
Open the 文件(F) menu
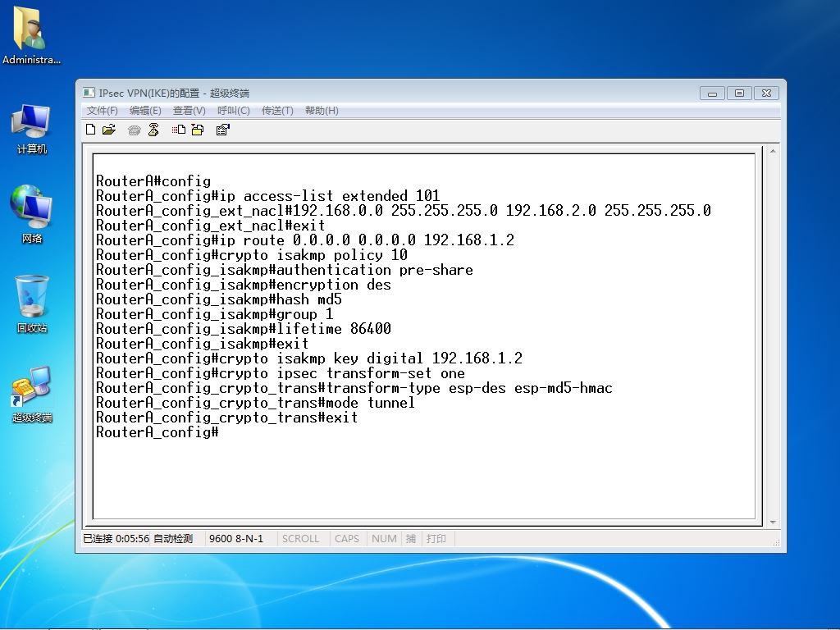[x=102, y=111]
